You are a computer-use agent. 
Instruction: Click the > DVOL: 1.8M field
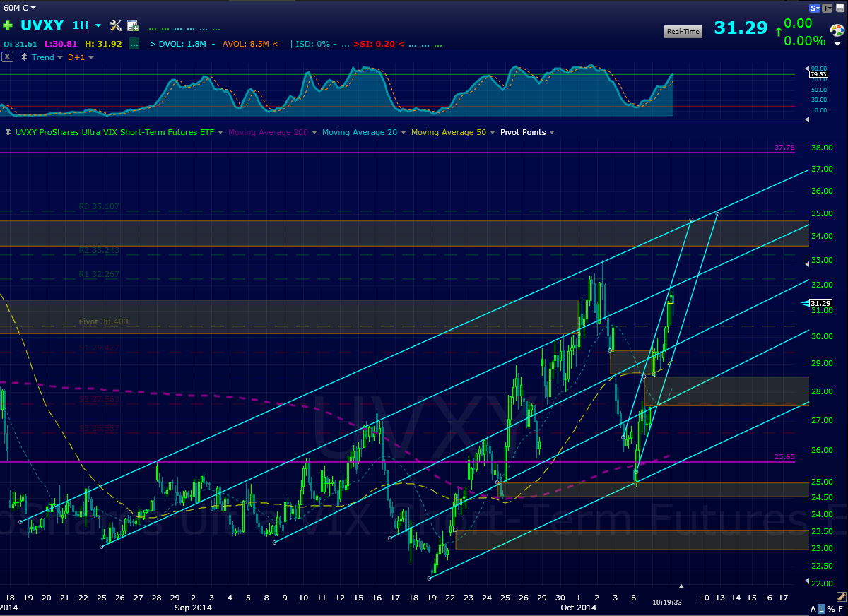click(x=178, y=44)
